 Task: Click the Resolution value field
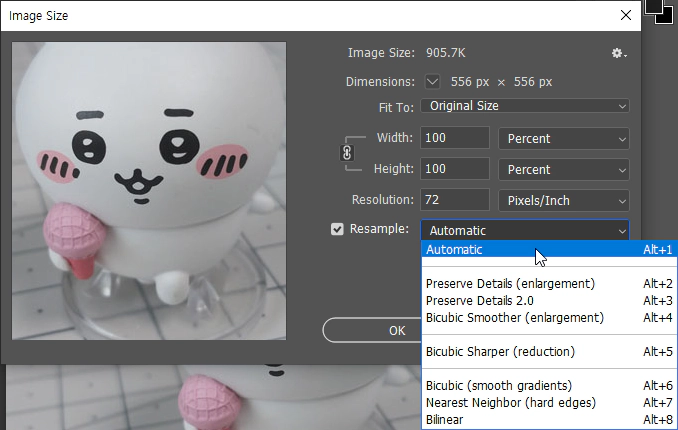[455, 200]
